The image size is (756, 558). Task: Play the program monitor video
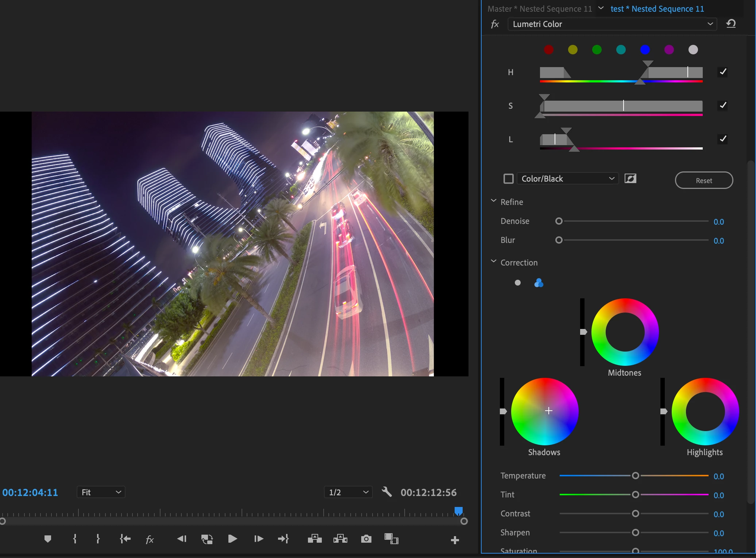(232, 539)
